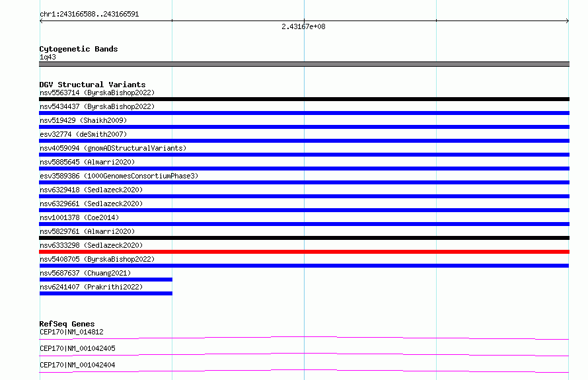
Task: Click the magenta line for CEP170|NM_014812
Action: click(304, 338)
